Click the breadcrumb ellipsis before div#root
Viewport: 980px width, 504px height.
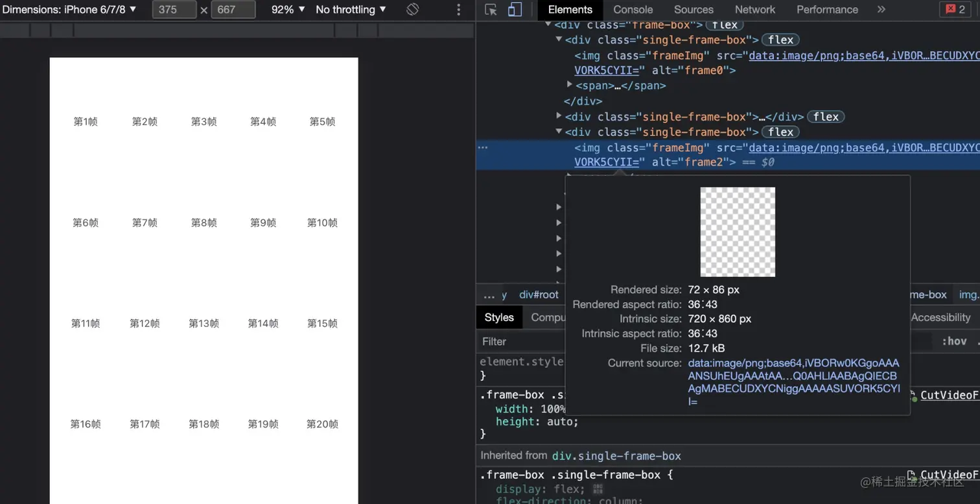[x=489, y=295]
